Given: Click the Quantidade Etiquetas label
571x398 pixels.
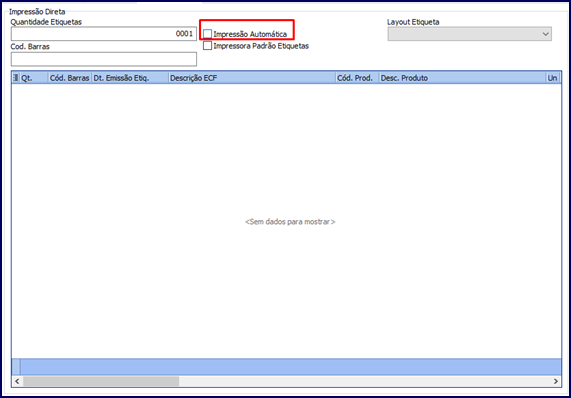Looking at the screenshot, I should [x=46, y=22].
